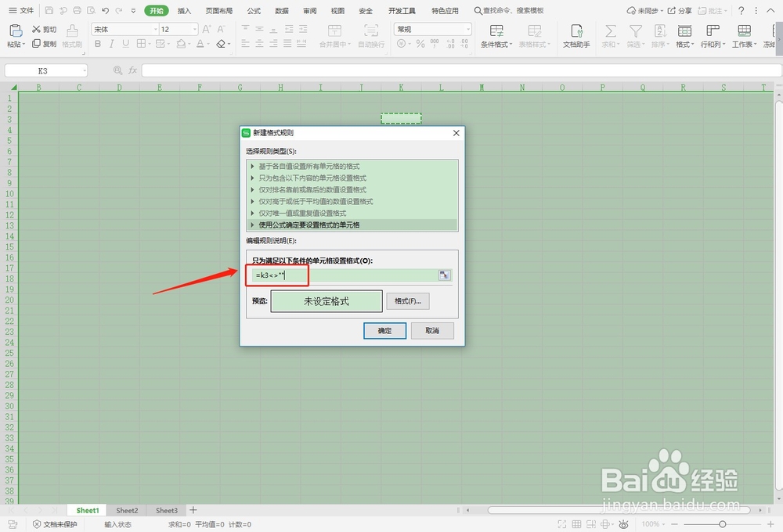The height and width of the screenshot is (532, 783).
Task: Select rule type 基于各自值设置所有单元格的格式
Action: pyautogui.click(x=352, y=166)
